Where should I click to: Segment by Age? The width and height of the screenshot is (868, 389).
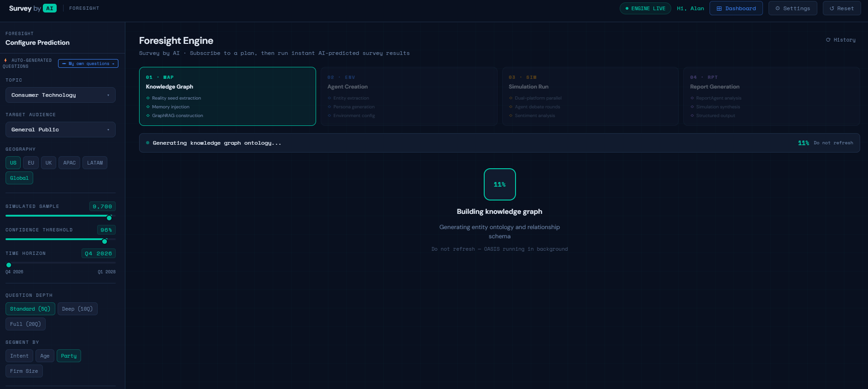pyautogui.click(x=45, y=356)
